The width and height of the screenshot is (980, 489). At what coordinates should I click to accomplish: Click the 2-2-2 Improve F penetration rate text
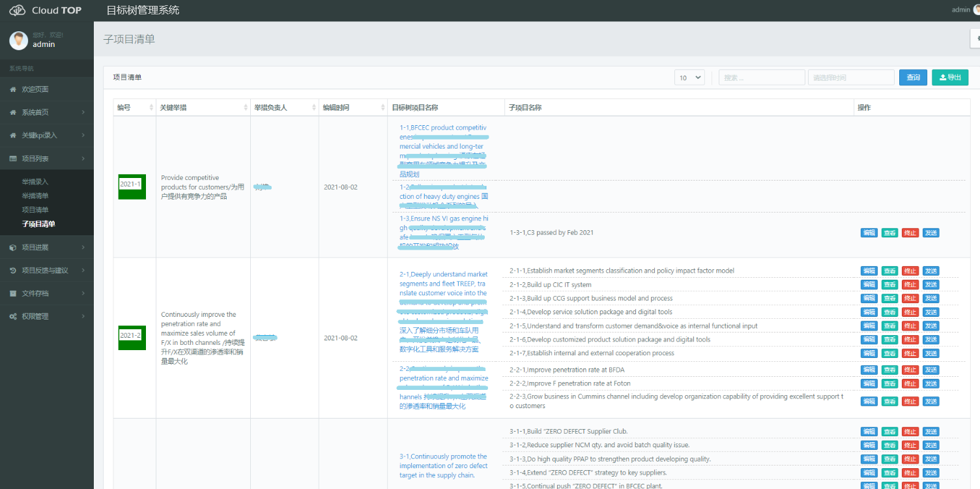pos(570,383)
